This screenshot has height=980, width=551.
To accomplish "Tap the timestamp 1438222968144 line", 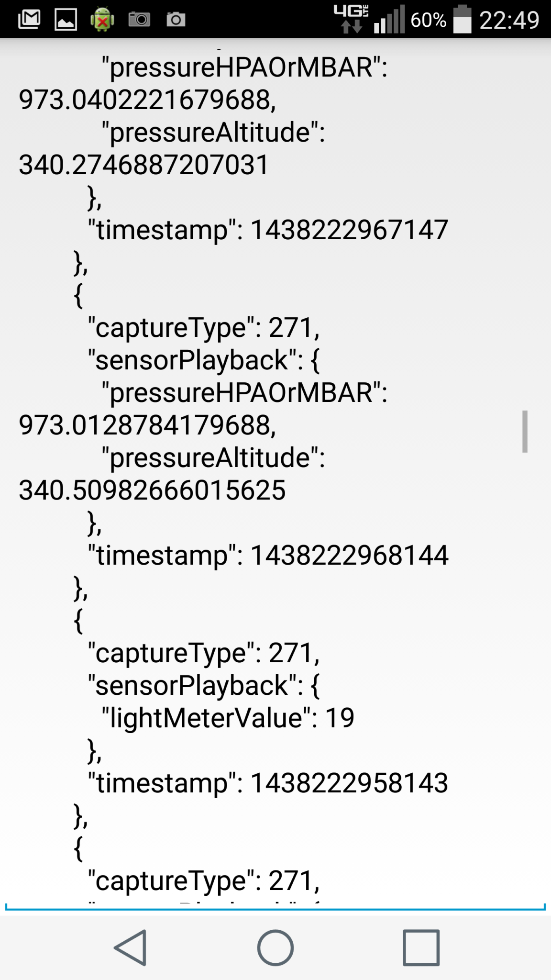I will click(268, 556).
